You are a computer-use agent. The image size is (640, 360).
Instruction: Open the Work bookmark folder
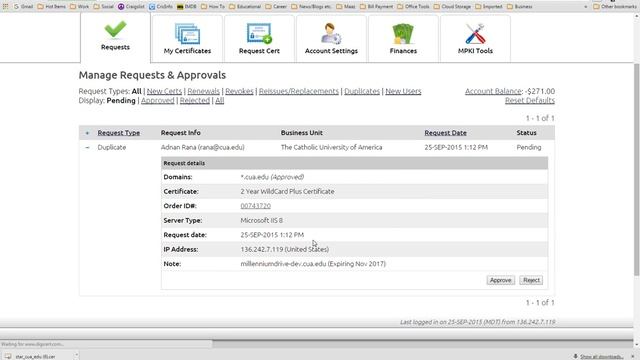pyautogui.click(x=80, y=7)
